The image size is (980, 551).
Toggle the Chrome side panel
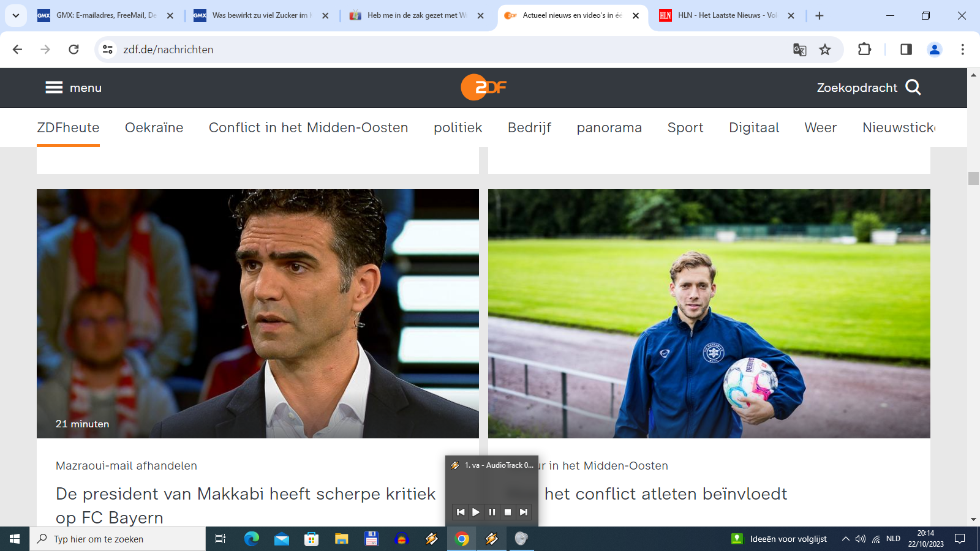click(906, 50)
